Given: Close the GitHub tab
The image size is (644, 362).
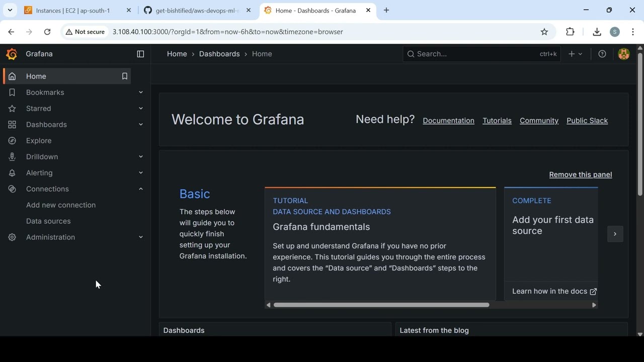Looking at the screenshot, I should 249,10.
